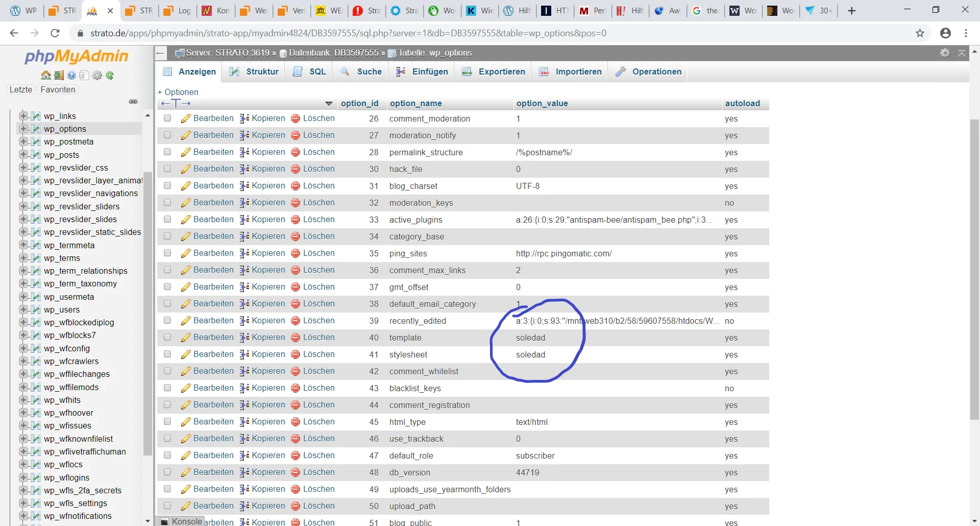
Task: Click the browser address bar URL
Action: (x=348, y=33)
